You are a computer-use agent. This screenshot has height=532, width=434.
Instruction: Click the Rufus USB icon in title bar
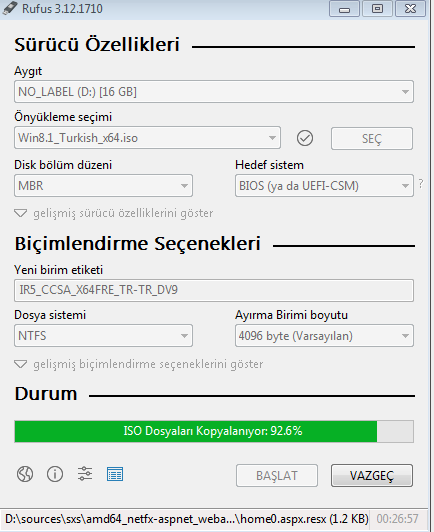(x=10, y=8)
